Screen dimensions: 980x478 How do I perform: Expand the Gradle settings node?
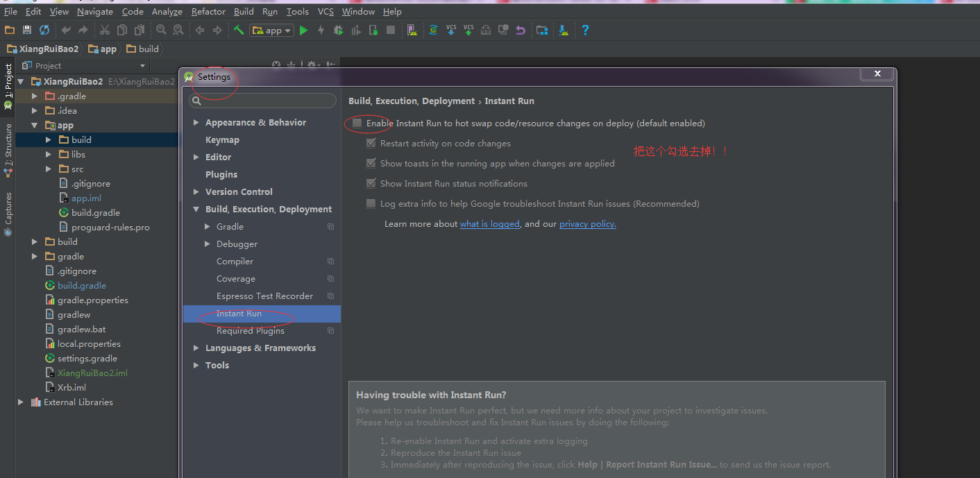tap(208, 226)
